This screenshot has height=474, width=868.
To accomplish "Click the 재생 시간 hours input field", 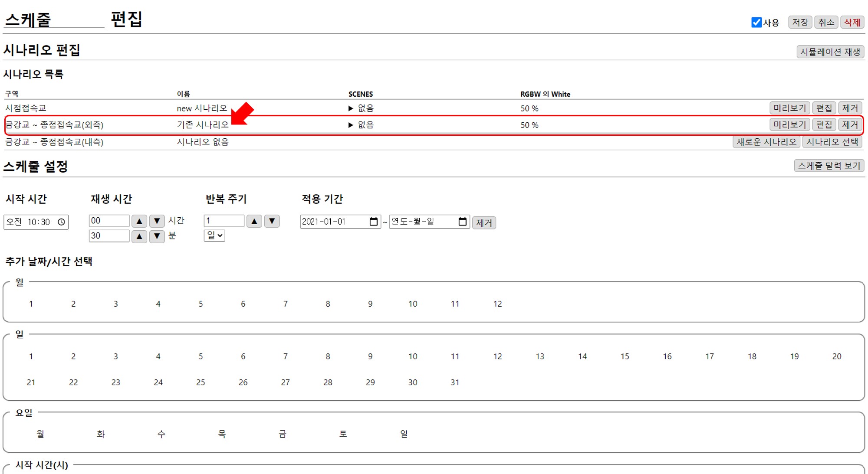I will (109, 221).
